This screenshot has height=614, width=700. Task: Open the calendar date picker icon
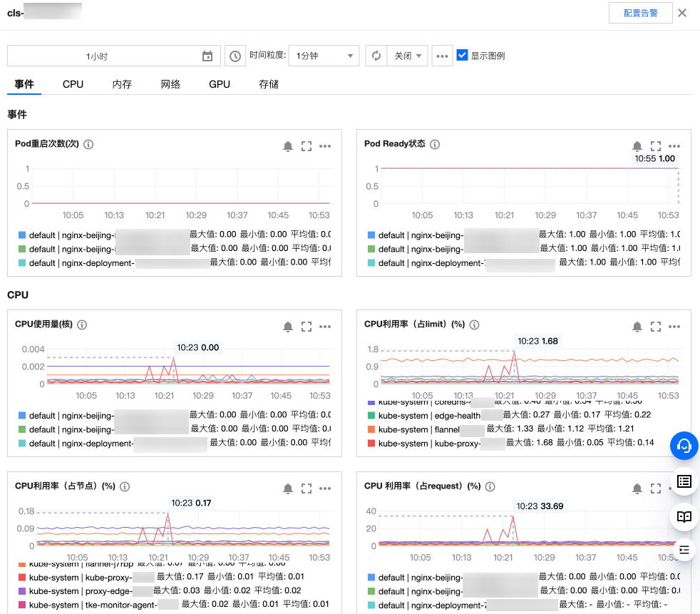pyautogui.click(x=207, y=56)
